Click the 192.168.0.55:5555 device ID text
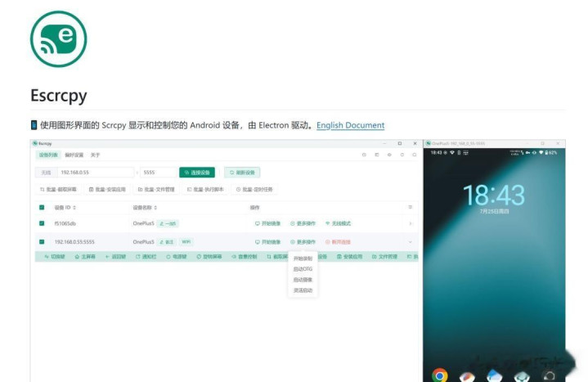 pos(74,242)
